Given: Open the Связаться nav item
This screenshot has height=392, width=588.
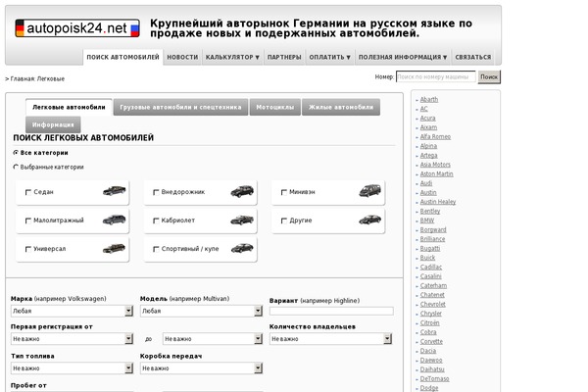Looking at the screenshot, I should (x=473, y=57).
